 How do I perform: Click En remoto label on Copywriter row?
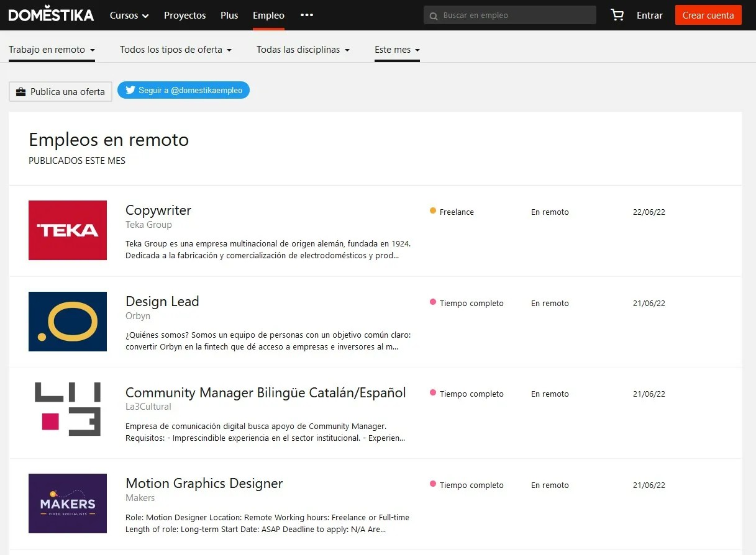click(x=550, y=212)
